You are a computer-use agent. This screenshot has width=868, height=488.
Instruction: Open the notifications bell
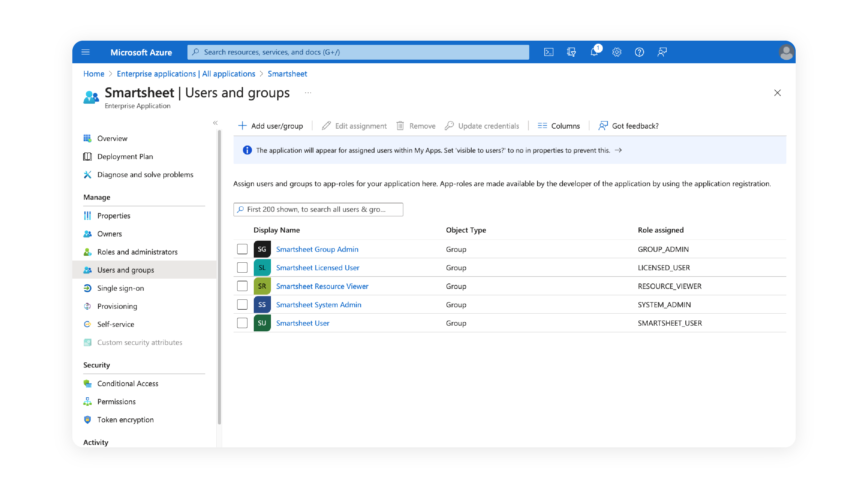594,52
